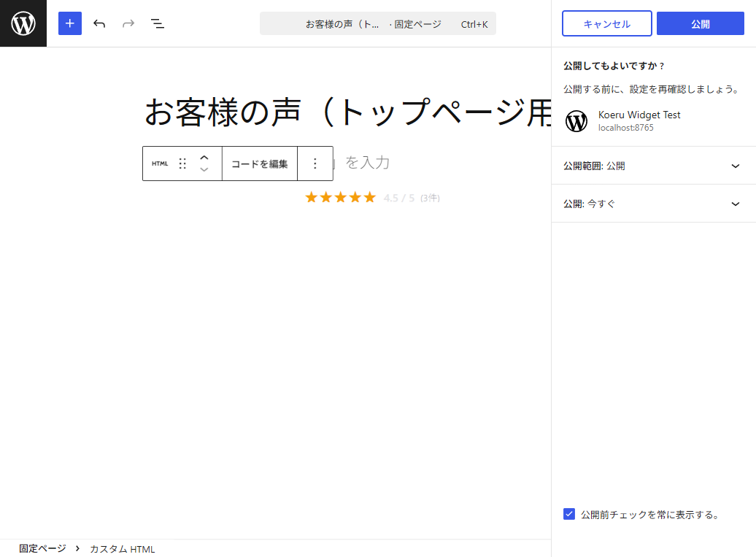
Task: Open the document overview list view
Action: coord(158,23)
